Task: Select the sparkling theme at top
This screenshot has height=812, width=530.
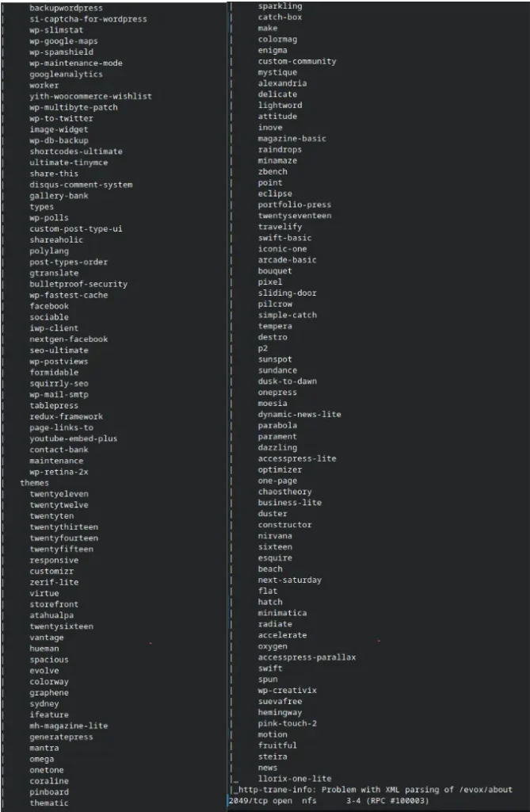Action: (280, 6)
